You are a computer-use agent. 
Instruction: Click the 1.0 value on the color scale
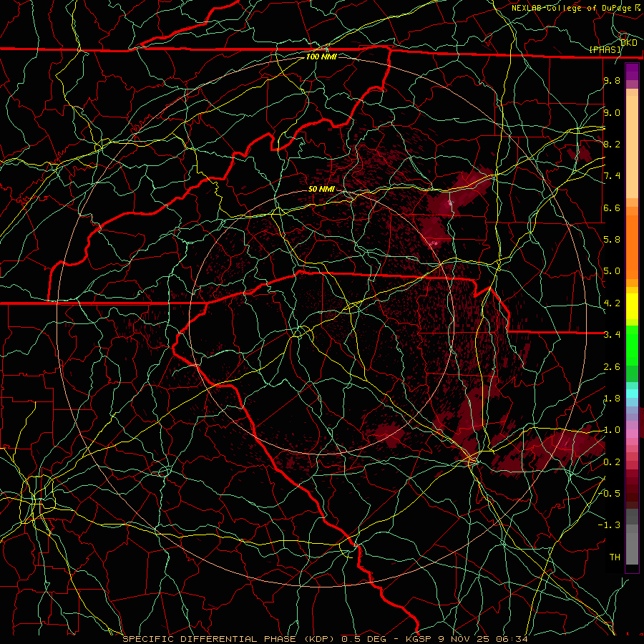pyautogui.click(x=612, y=430)
